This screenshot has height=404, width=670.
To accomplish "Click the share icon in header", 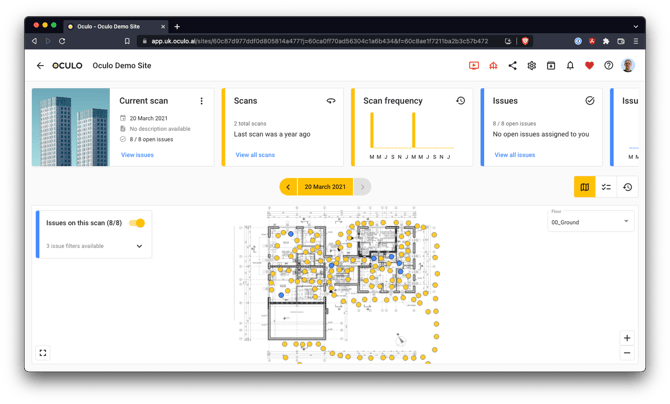I will (x=512, y=66).
